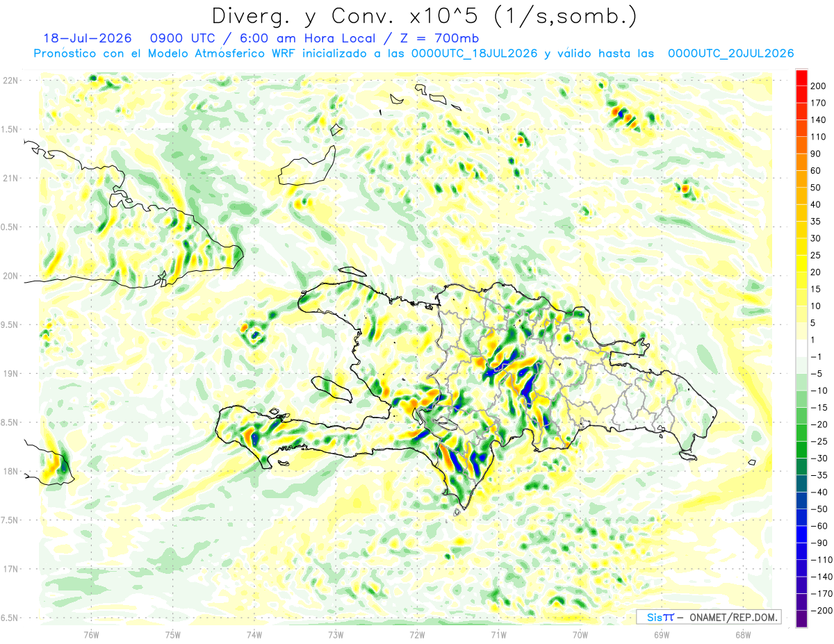Viewport: 834px width, 644px height.
Task: Click the '69W' longitude label
Action: tap(662, 634)
